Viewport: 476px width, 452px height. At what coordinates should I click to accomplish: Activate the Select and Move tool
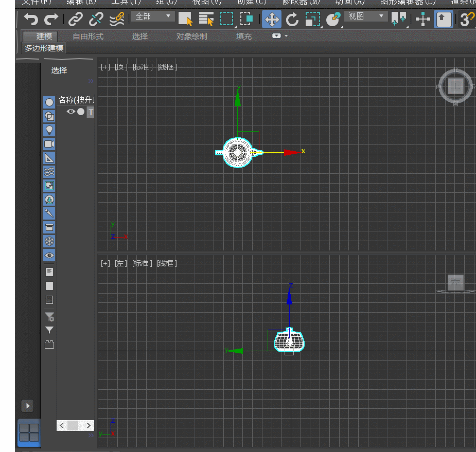[272, 19]
